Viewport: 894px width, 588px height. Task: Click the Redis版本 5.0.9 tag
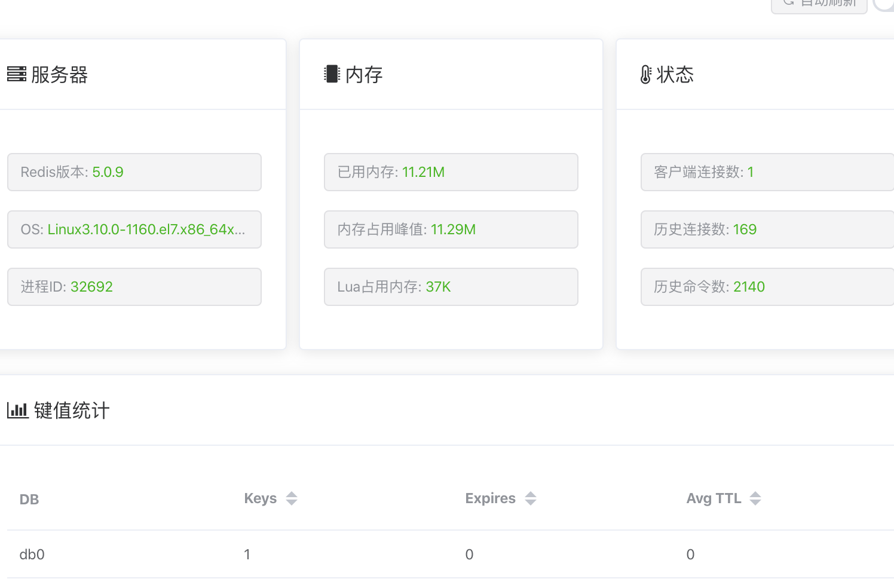click(134, 172)
